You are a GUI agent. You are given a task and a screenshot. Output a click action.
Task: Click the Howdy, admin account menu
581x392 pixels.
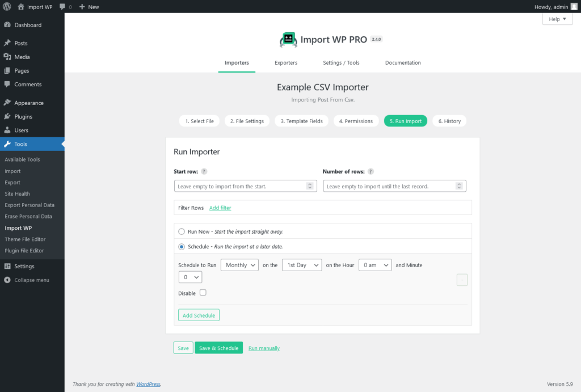(x=555, y=7)
